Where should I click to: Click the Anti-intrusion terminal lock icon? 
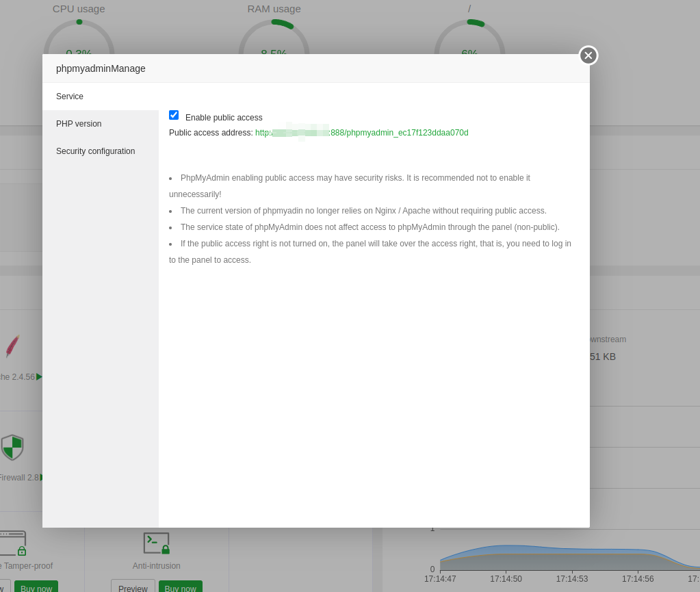tap(156, 543)
